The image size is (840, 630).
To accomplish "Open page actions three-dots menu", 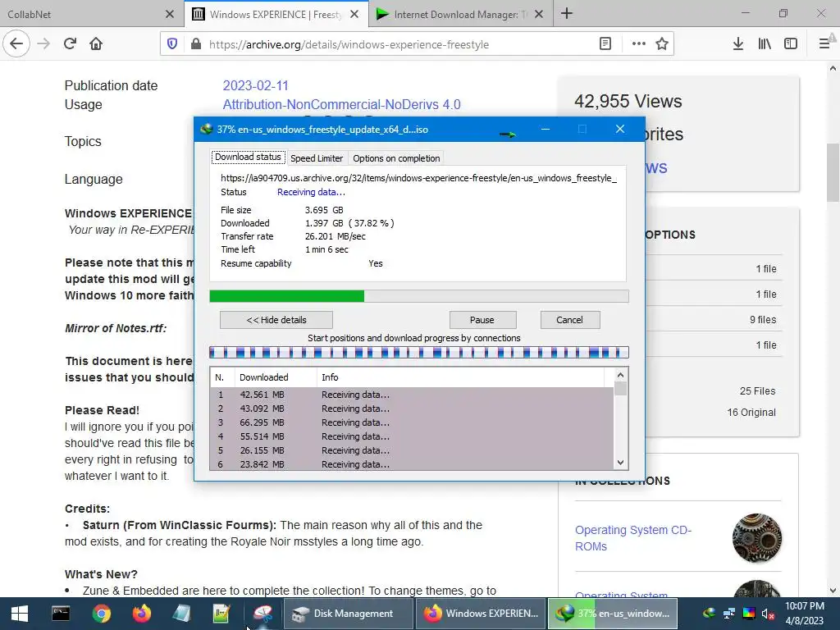I will point(638,44).
